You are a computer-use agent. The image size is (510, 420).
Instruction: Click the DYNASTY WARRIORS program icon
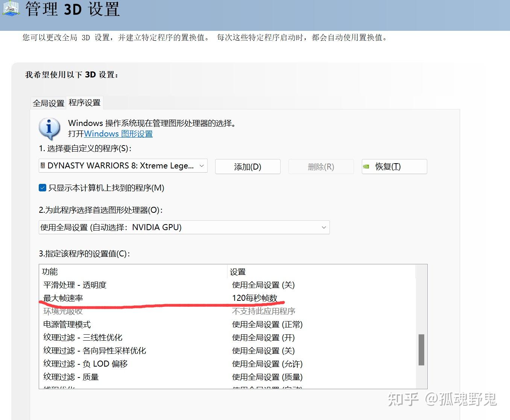(x=43, y=165)
